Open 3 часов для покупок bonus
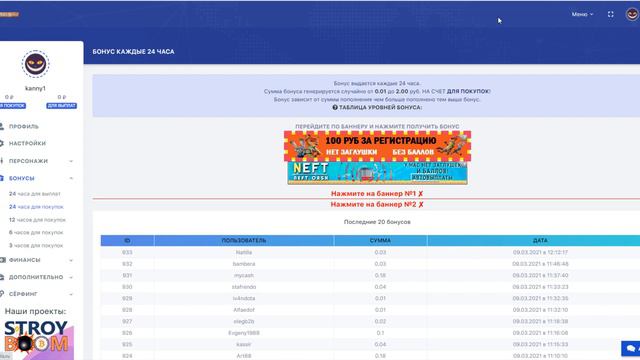This screenshot has width=640, height=360. tap(36, 246)
